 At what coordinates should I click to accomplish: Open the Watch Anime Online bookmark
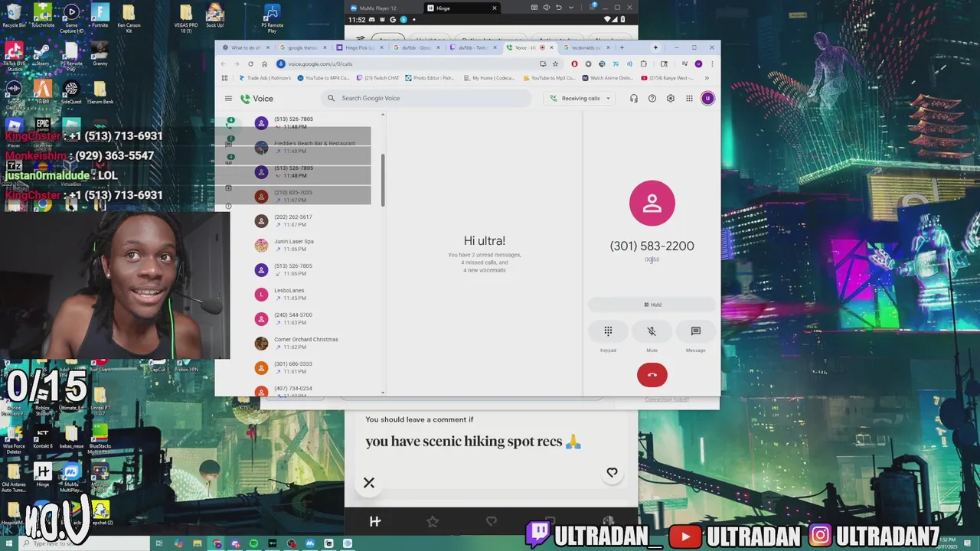tap(608, 78)
